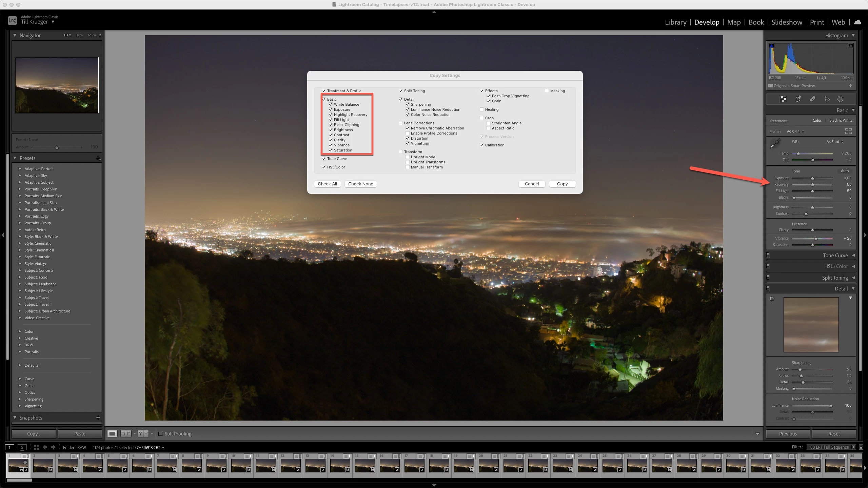The image size is (868, 488).
Task: Select the Healing bandage tool icon
Action: [x=812, y=99]
